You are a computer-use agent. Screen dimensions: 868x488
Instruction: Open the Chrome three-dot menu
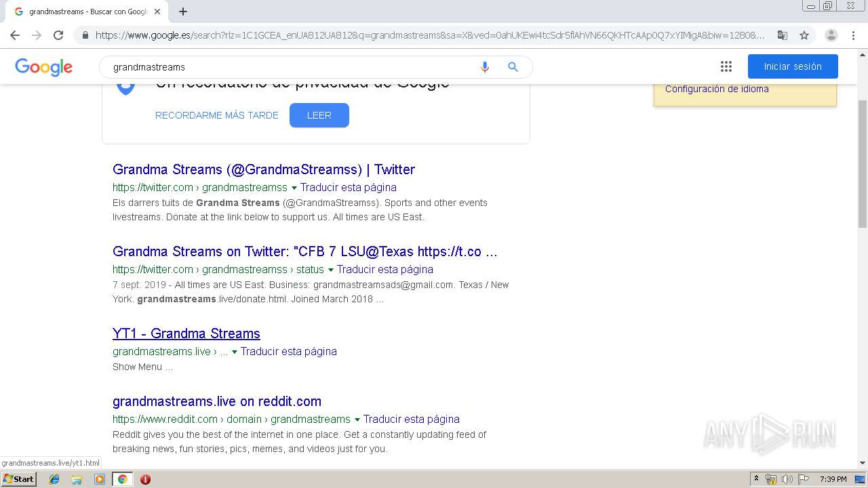[x=853, y=35]
